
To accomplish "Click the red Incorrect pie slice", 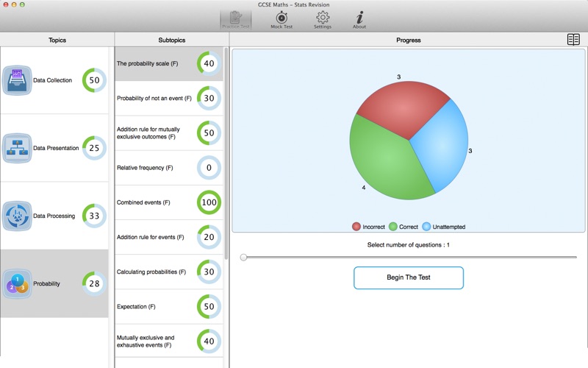I will pyautogui.click(x=403, y=109).
